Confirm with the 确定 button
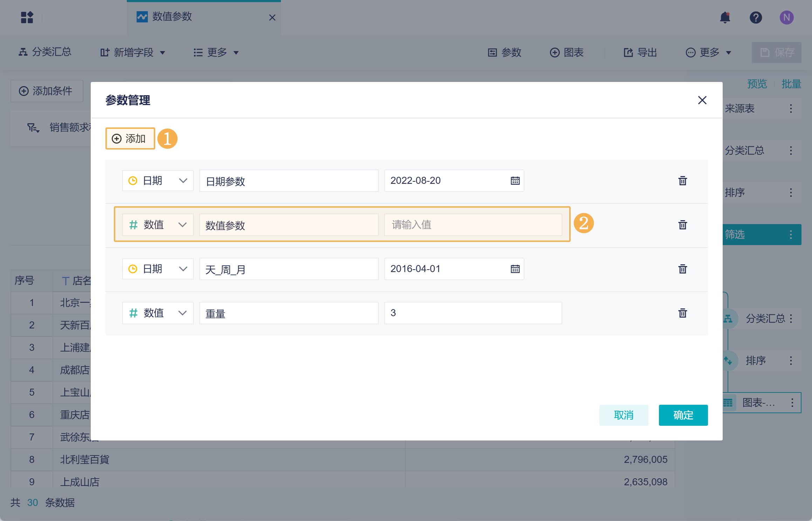Image resolution: width=812 pixels, height=521 pixels. 683,415
